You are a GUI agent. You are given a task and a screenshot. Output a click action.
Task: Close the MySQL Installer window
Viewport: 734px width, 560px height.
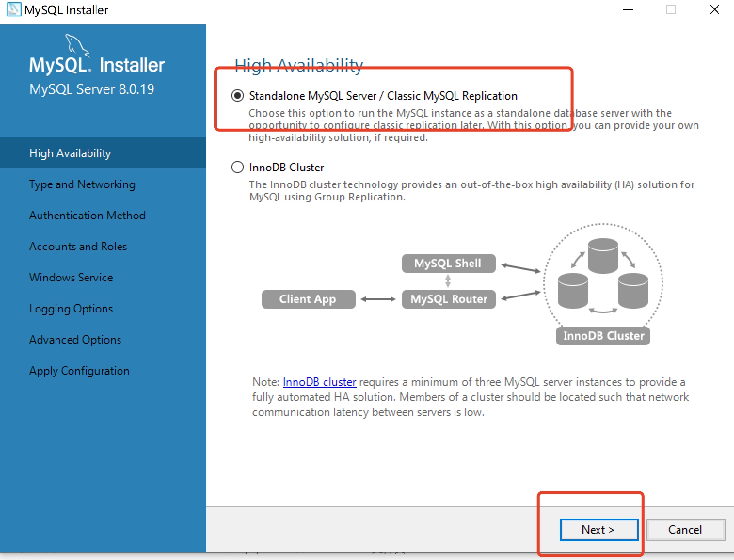[x=714, y=9]
